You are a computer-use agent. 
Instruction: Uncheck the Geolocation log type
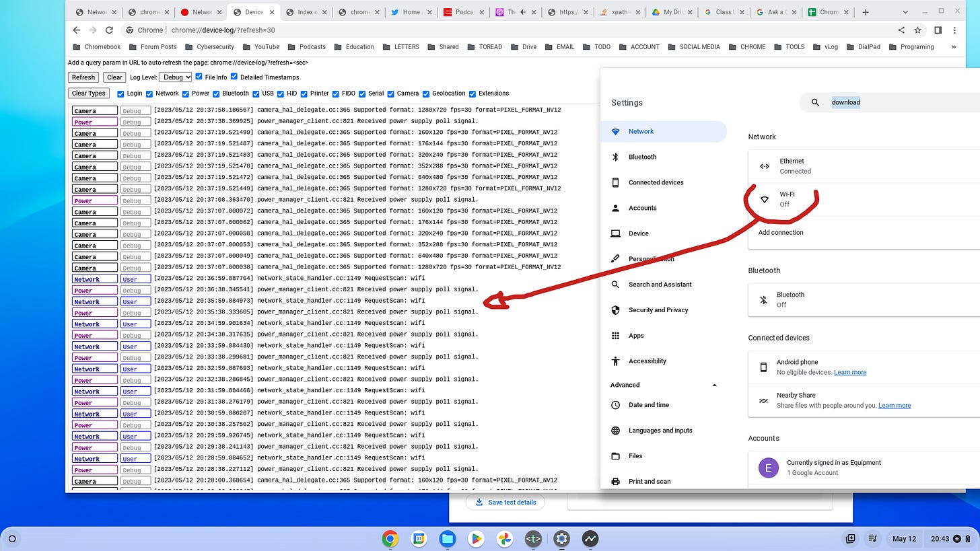pos(426,94)
